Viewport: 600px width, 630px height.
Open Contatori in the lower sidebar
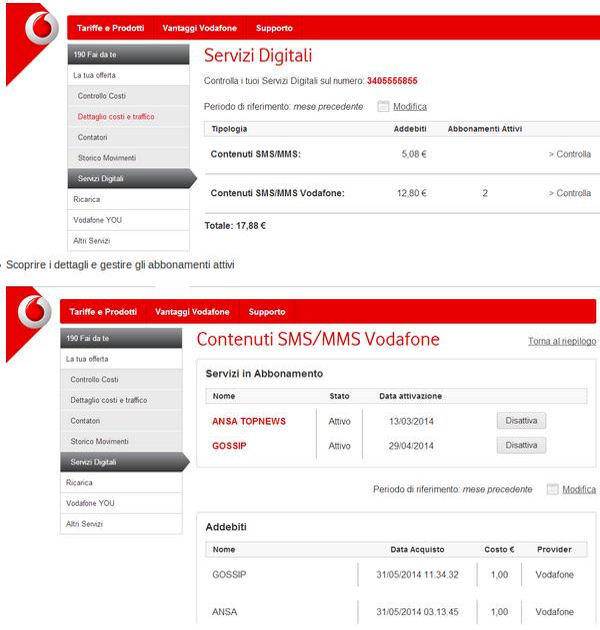coord(121,421)
